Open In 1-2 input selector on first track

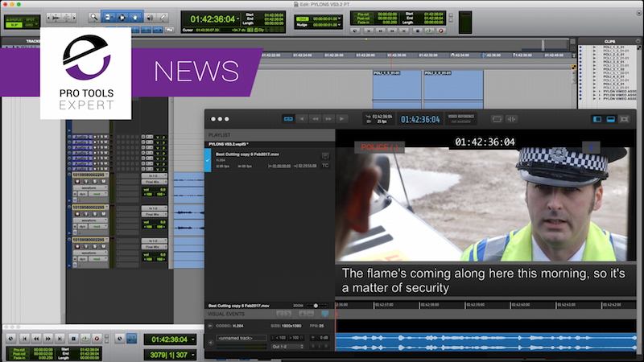pyautogui.click(x=154, y=175)
